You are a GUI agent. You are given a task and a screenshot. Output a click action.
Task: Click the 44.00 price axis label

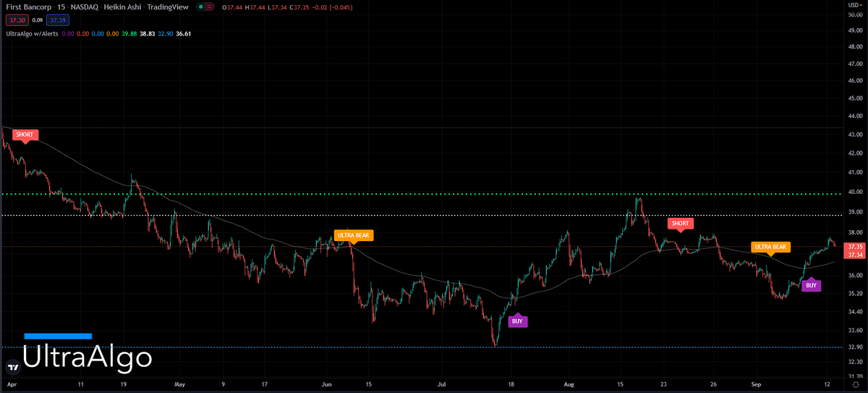pyautogui.click(x=854, y=116)
